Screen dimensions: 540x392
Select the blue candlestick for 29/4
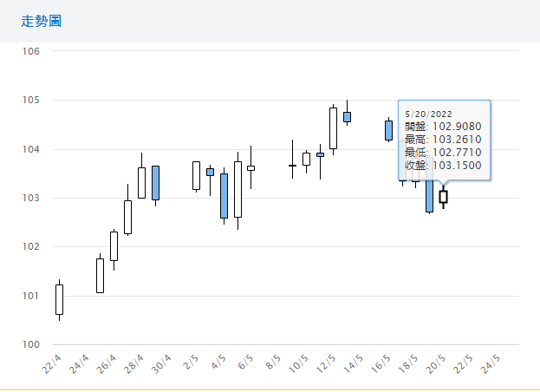pos(155,182)
